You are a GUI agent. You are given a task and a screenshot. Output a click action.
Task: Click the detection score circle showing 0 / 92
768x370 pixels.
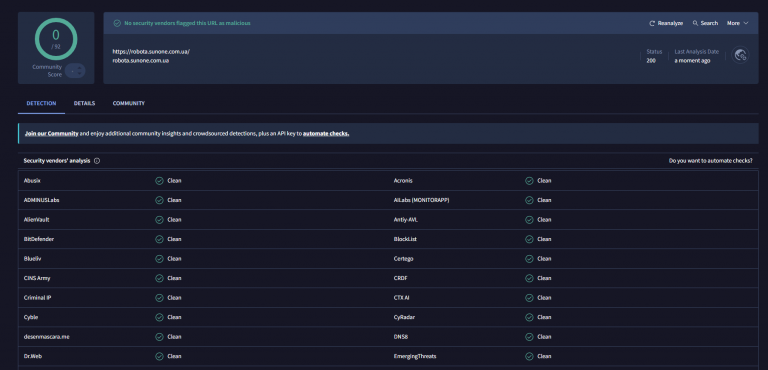56,39
